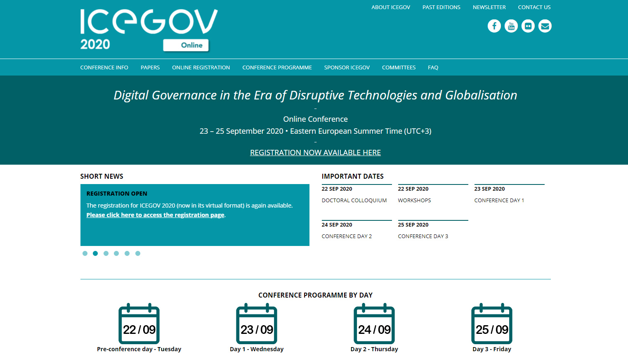
Task: Open the Conference Programme menu
Action: 277,67
